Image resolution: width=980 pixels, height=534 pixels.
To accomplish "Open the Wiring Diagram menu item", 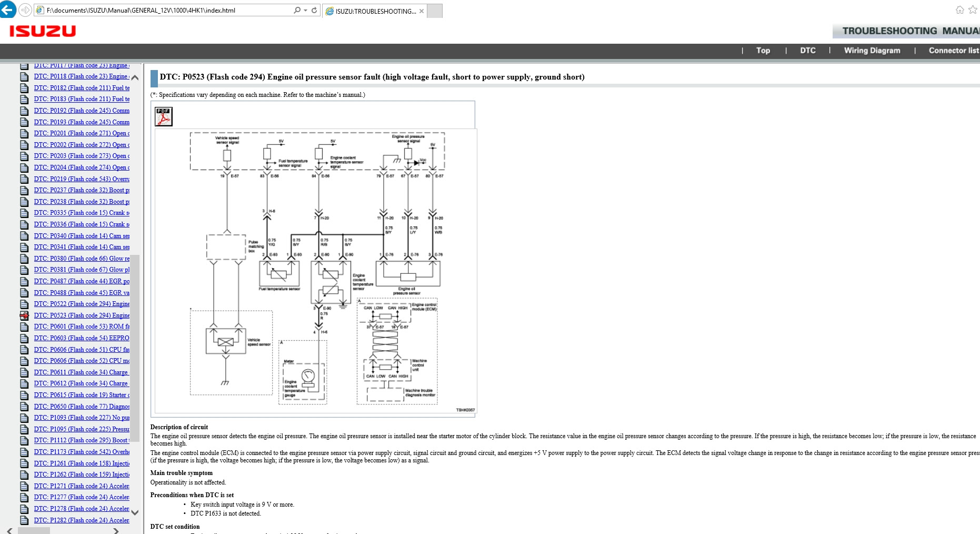I will point(872,51).
